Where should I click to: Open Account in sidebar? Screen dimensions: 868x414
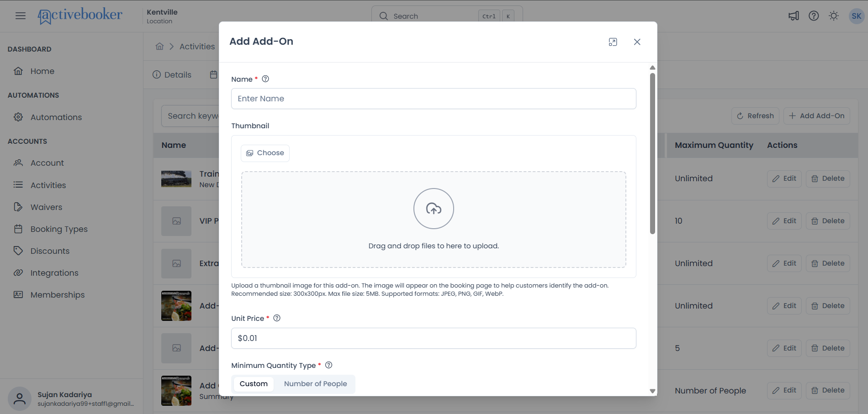click(x=47, y=163)
